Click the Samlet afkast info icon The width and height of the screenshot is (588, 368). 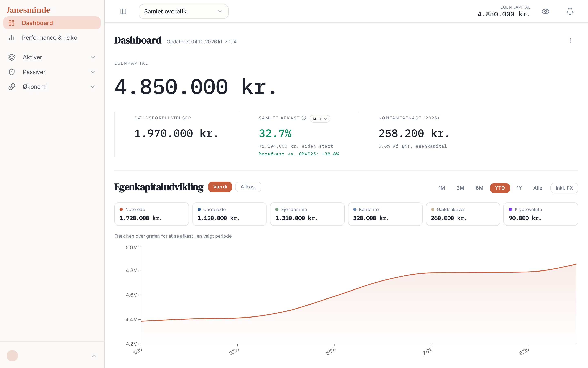304,118
